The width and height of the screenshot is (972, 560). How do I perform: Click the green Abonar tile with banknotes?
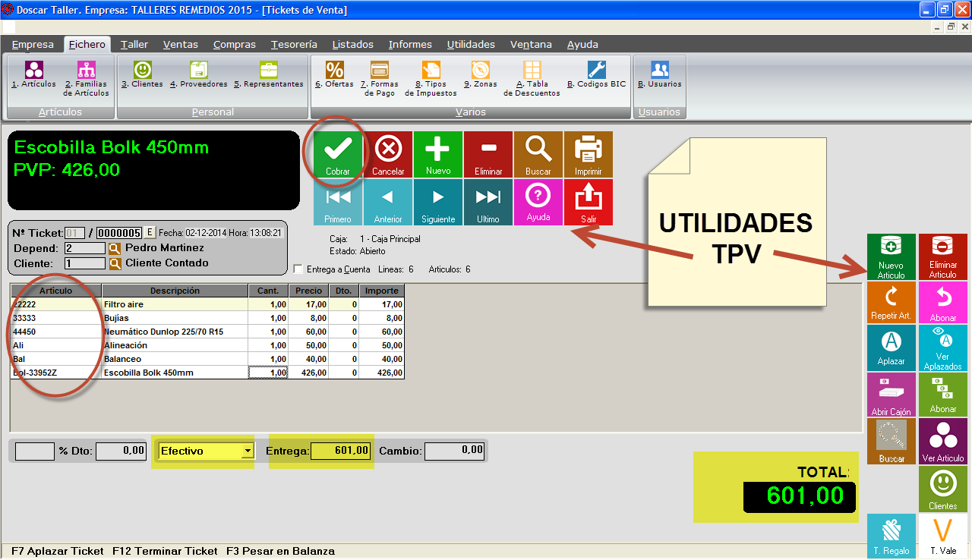click(943, 395)
